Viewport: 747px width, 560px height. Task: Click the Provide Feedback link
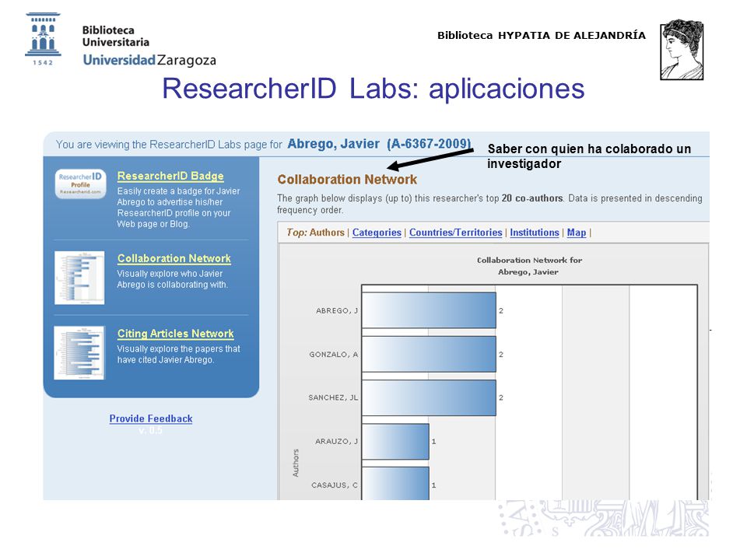point(151,418)
